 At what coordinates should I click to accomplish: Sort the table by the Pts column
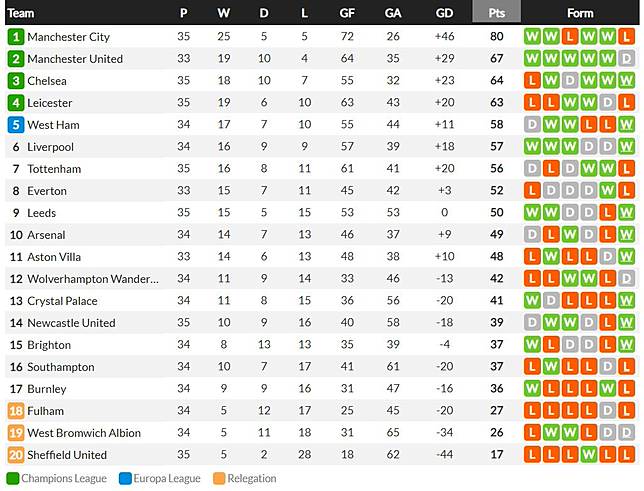point(496,13)
